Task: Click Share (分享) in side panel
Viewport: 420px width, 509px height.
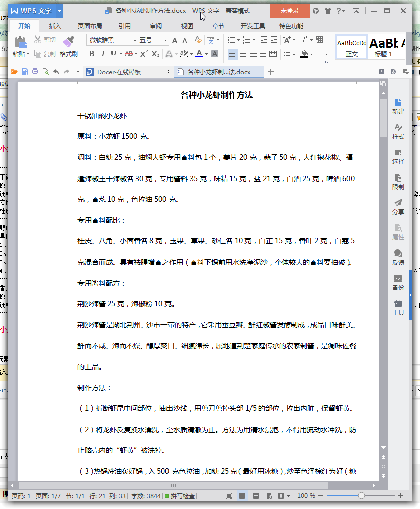Action: (398, 207)
